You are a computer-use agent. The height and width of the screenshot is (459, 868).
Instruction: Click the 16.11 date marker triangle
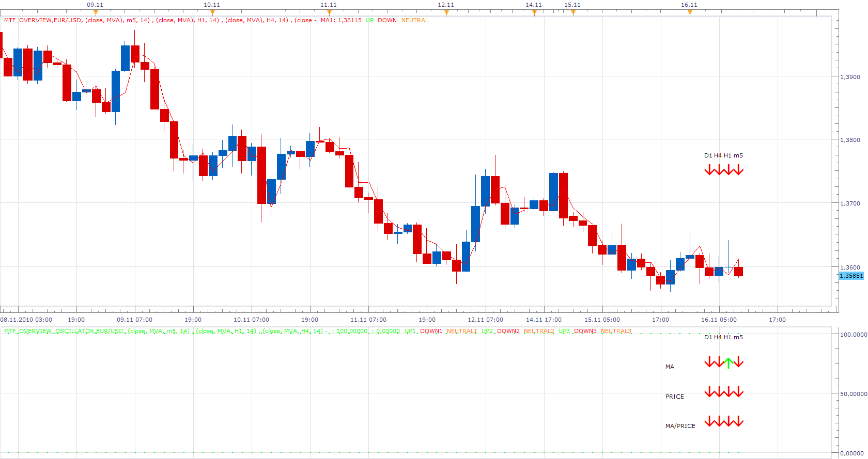690,12
